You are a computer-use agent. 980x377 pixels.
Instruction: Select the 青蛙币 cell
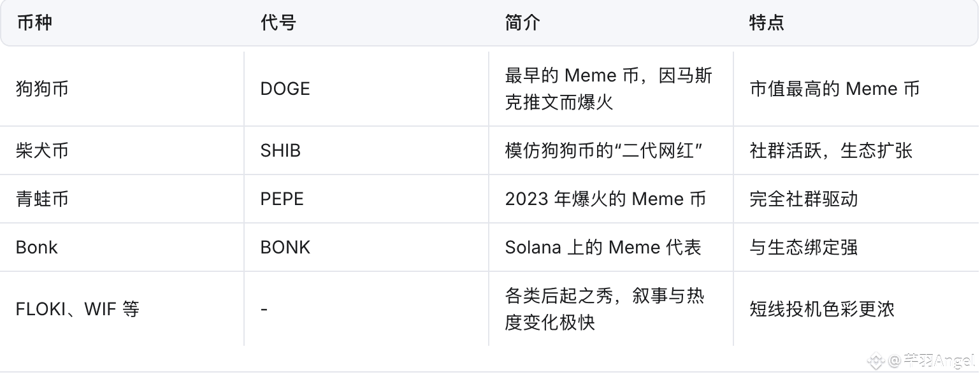pos(42,199)
